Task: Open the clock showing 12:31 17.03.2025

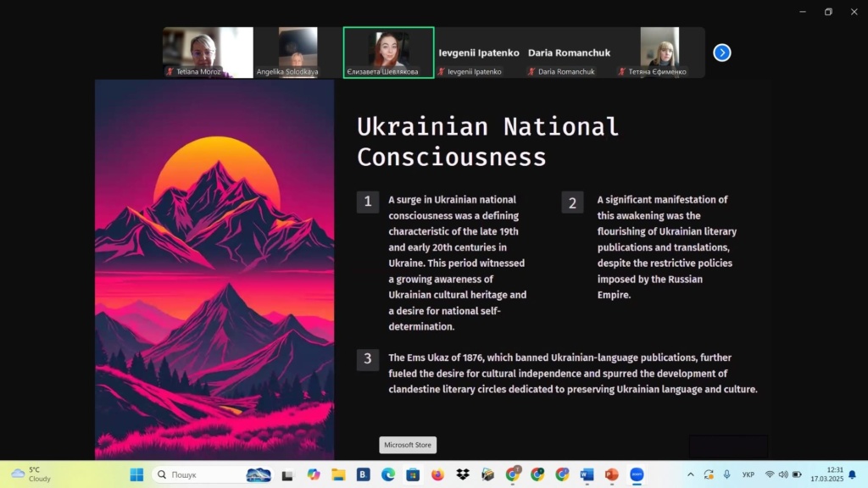Action: coord(827,474)
